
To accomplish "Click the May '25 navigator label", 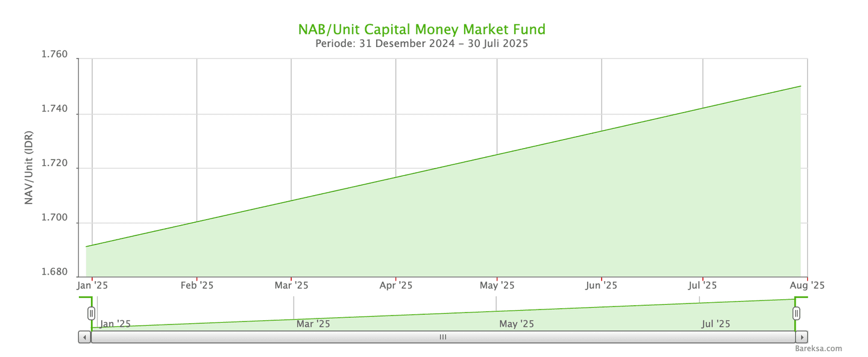I will pos(516,324).
